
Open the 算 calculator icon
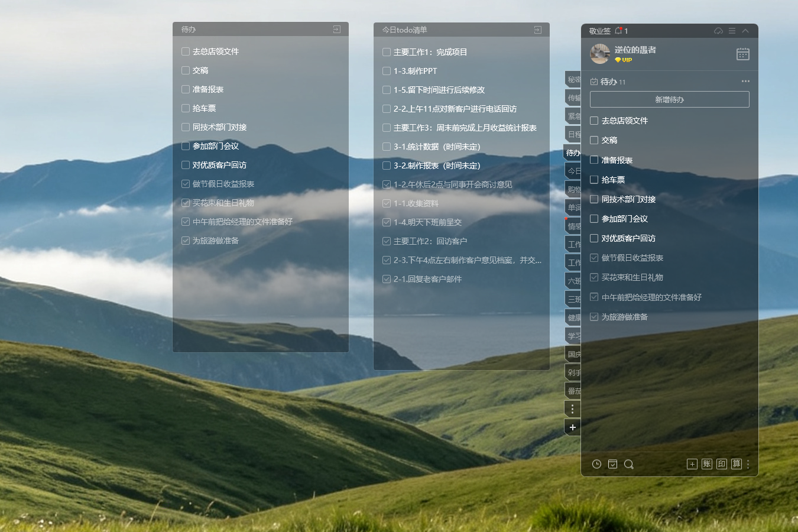coord(737,464)
